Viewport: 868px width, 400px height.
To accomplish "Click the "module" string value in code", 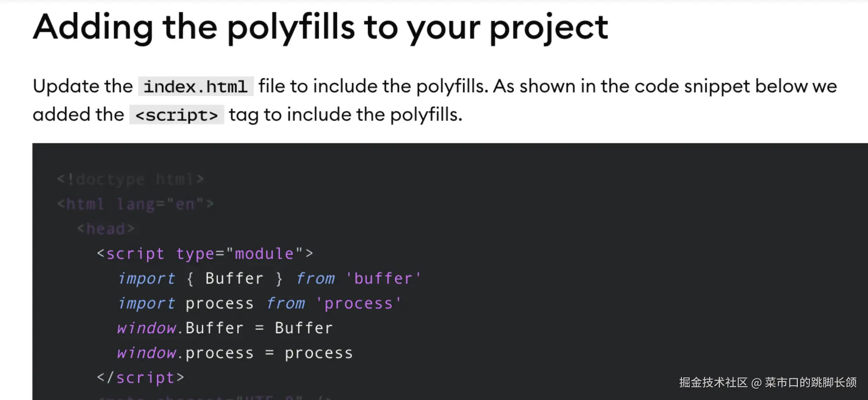I will pyautogui.click(x=264, y=253).
